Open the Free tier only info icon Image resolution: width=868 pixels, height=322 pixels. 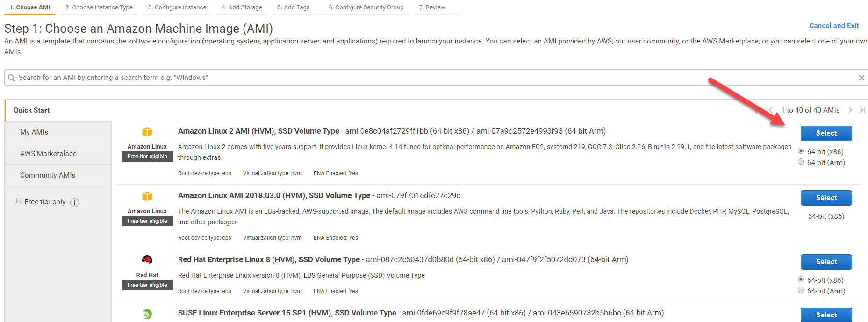(x=74, y=202)
